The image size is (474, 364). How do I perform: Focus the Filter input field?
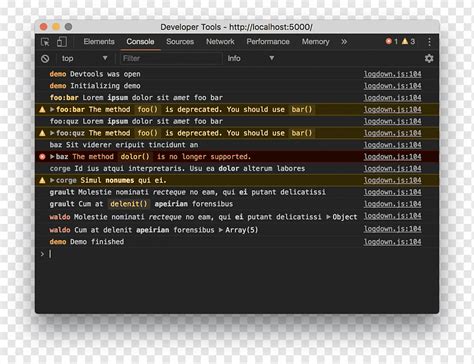(x=171, y=58)
